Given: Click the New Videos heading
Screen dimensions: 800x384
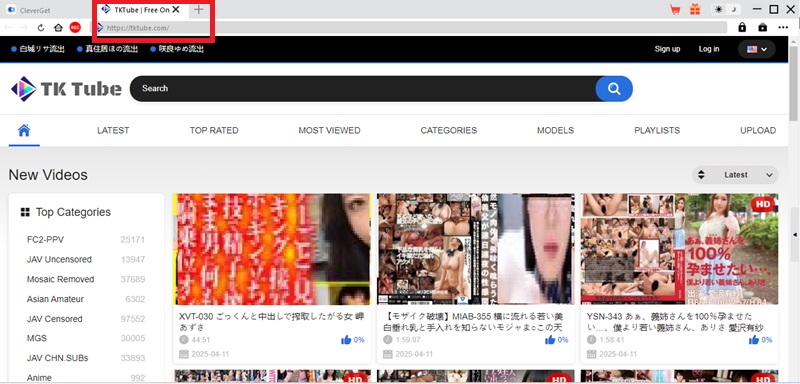Looking at the screenshot, I should [x=48, y=175].
